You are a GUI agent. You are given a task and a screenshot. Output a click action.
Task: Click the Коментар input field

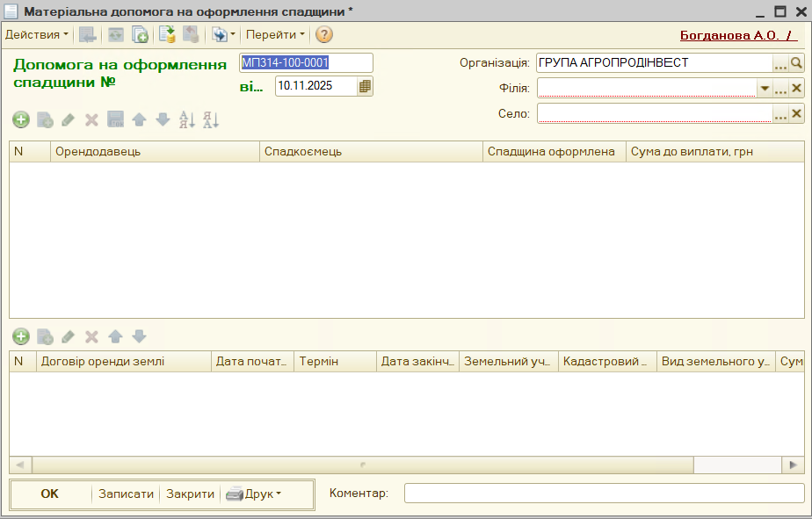(x=604, y=494)
